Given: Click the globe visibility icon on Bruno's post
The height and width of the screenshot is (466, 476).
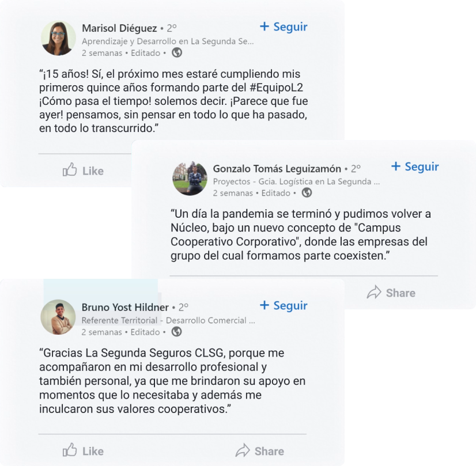Looking at the screenshot, I should click(x=177, y=332).
